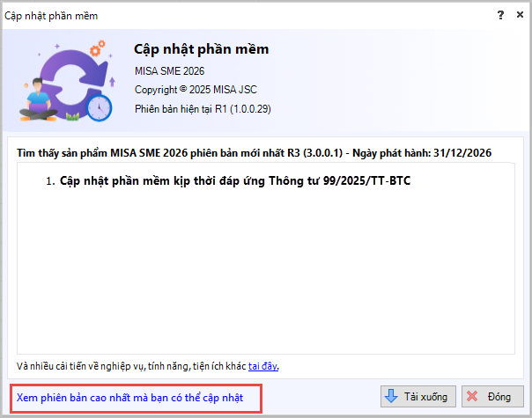Click the purple circular update arrows illustration
This screenshot has height=418, width=532.
[x=73, y=83]
